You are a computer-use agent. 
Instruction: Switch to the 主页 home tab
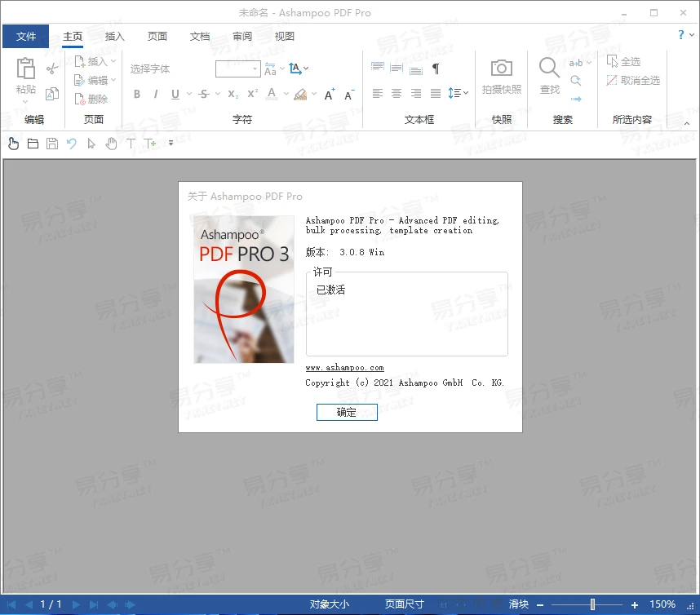[73, 36]
